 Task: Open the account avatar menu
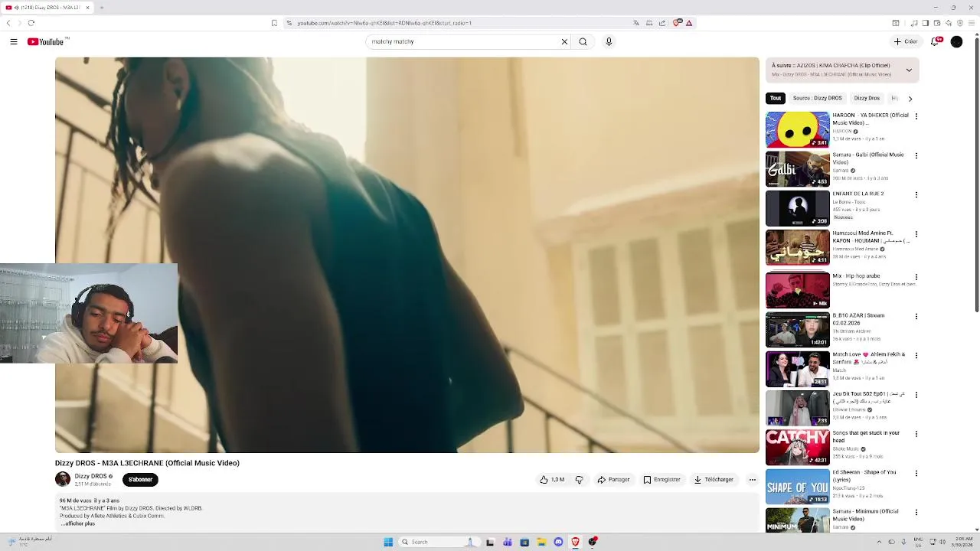(956, 42)
